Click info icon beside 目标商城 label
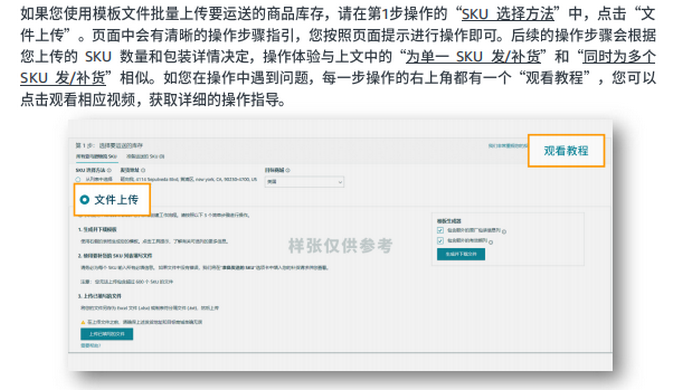Image resolution: width=683 pixels, height=390 pixels. pos(288,170)
